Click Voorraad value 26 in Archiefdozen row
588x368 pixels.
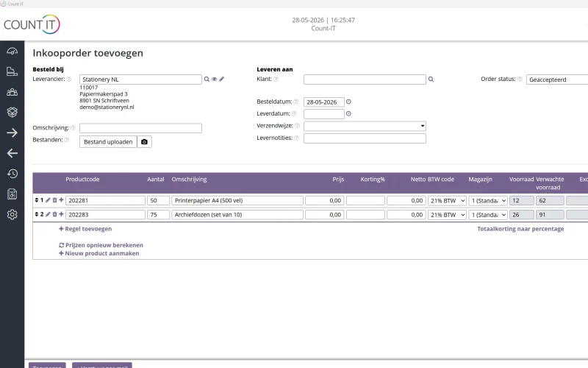tap(522, 215)
